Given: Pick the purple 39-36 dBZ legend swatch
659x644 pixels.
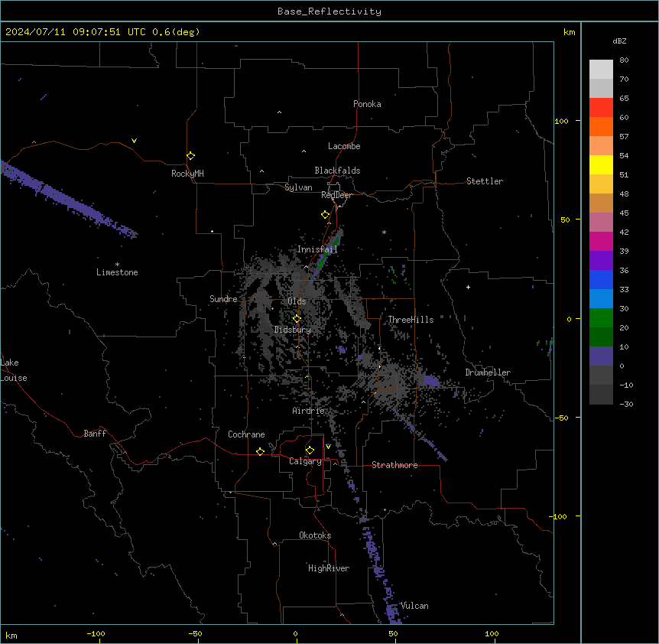Looking at the screenshot, I should click(x=601, y=261).
